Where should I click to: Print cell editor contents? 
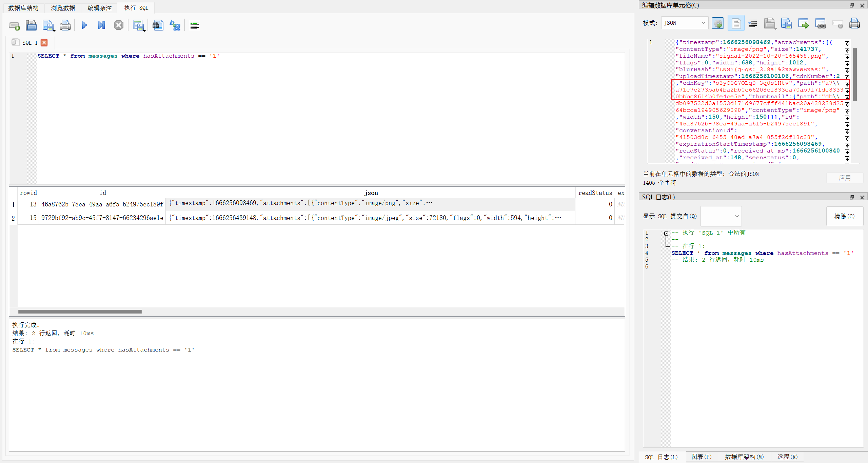click(x=854, y=23)
